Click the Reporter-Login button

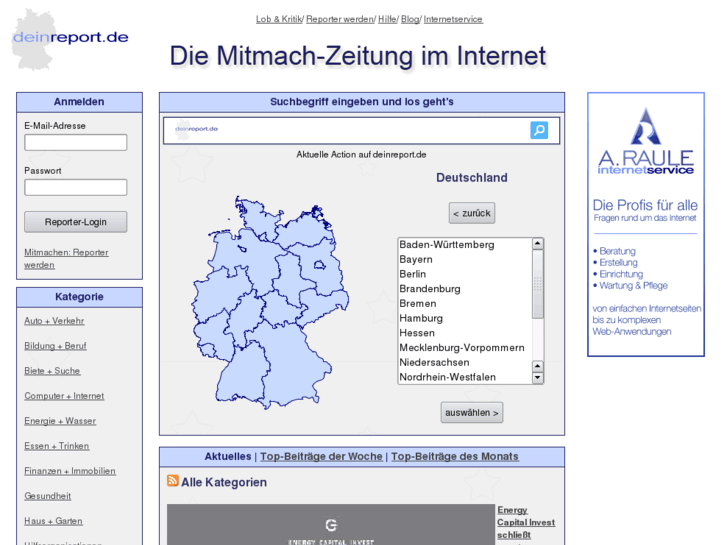point(76,222)
